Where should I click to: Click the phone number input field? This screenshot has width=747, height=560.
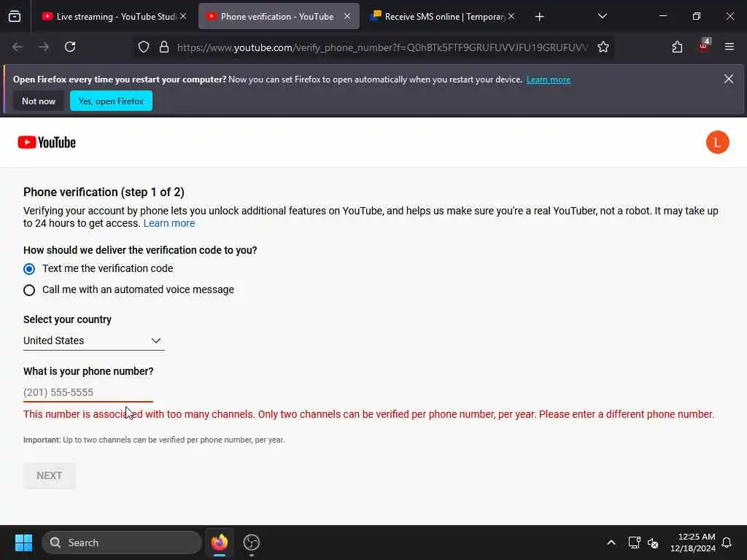pos(88,392)
